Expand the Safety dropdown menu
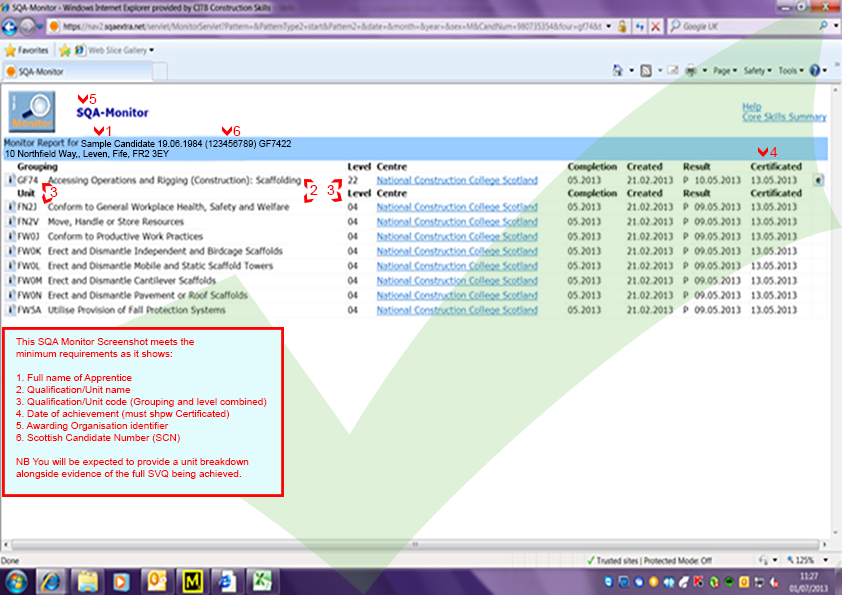This screenshot has height=595, width=842. click(757, 71)
